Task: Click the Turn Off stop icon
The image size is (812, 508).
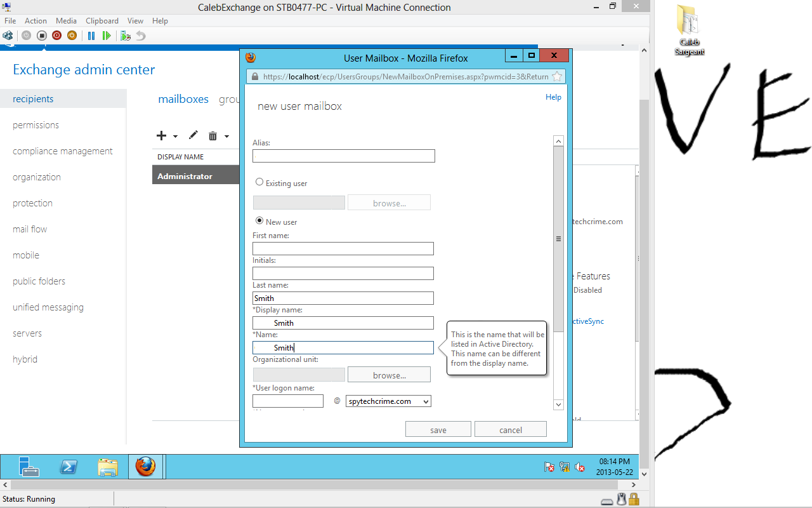Action: click(x=41, y=36)
